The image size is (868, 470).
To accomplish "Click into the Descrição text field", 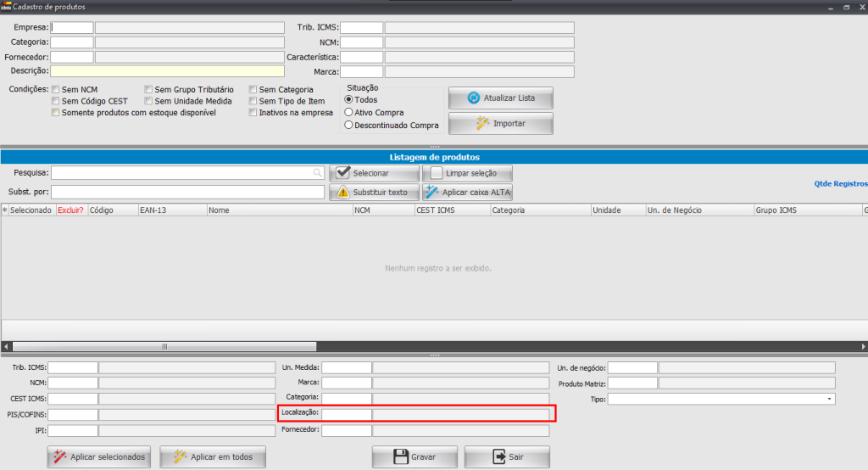I will (x=167, y=71).
